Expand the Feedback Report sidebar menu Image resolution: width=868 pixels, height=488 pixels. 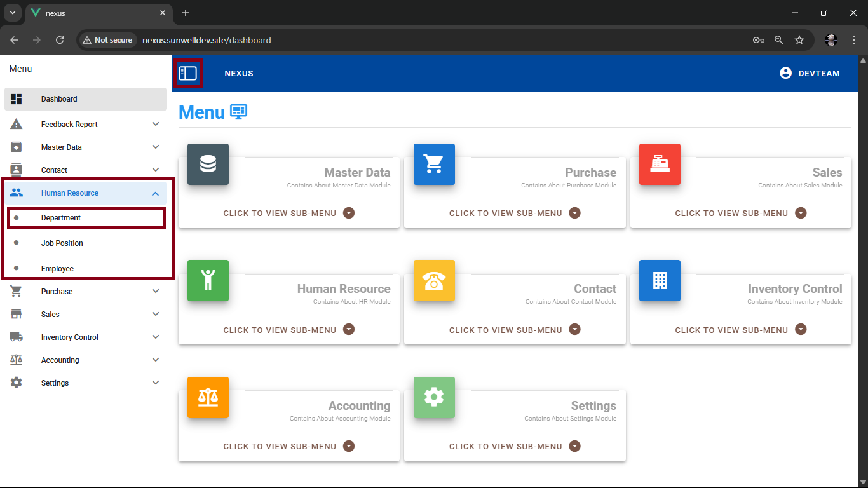[156, 125]
